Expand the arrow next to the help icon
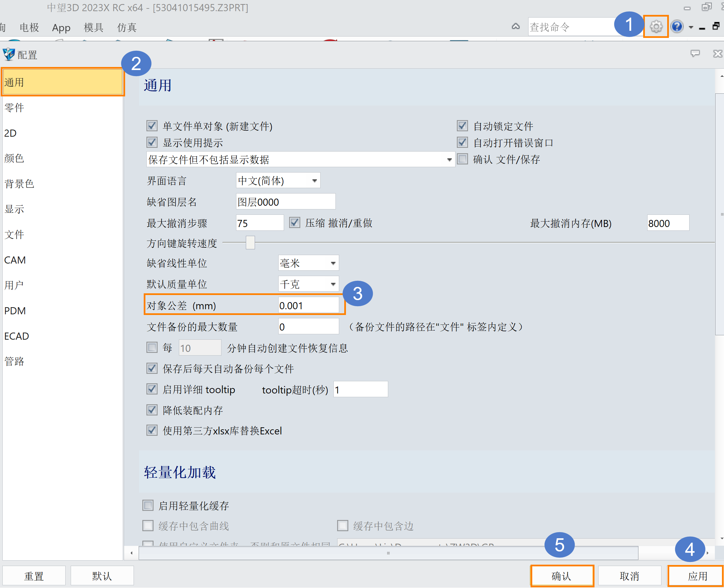Viewport: 724px width, 588px height. click(x=691, y=27)
